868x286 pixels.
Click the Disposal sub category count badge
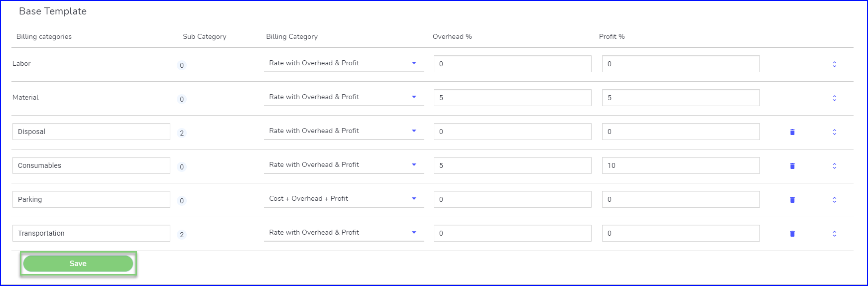point(182,133)
